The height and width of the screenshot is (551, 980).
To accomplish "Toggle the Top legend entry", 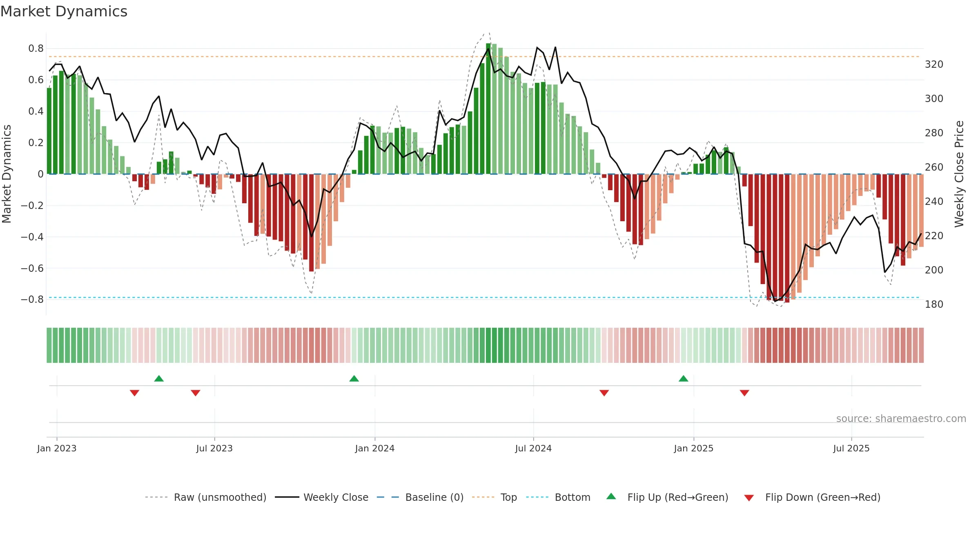I will click(x=494, y=497).
